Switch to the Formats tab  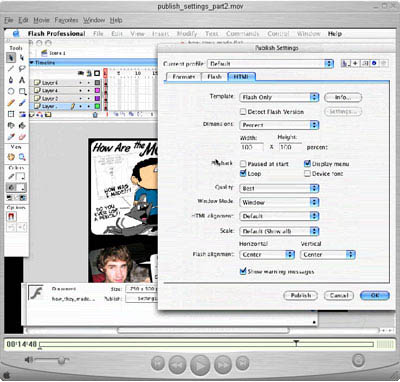[x=183, y=77]
